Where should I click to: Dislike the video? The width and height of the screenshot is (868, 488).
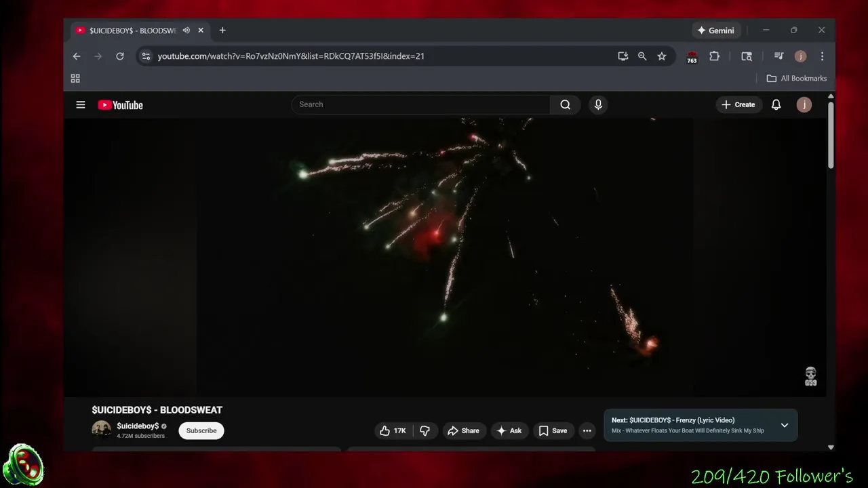pos(425,430)
